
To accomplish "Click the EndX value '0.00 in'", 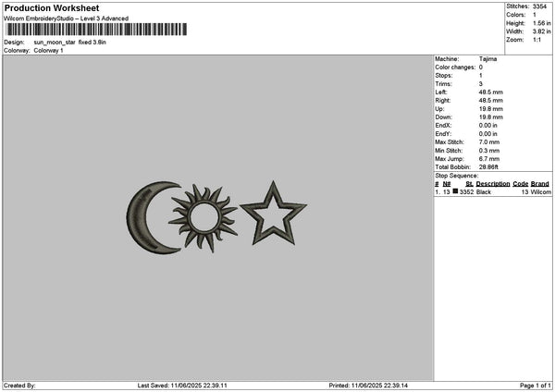I will 487,126.
